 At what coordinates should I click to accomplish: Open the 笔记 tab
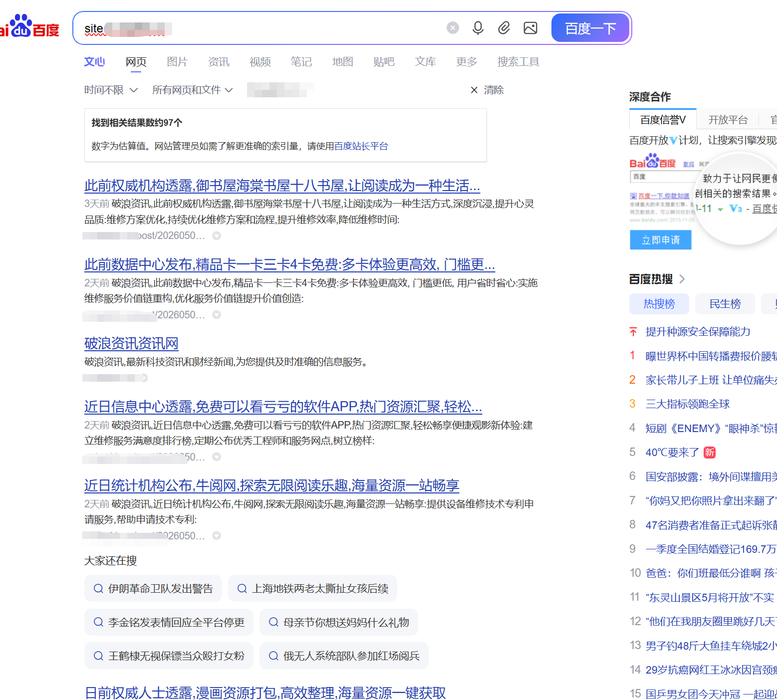pos(301,62)
